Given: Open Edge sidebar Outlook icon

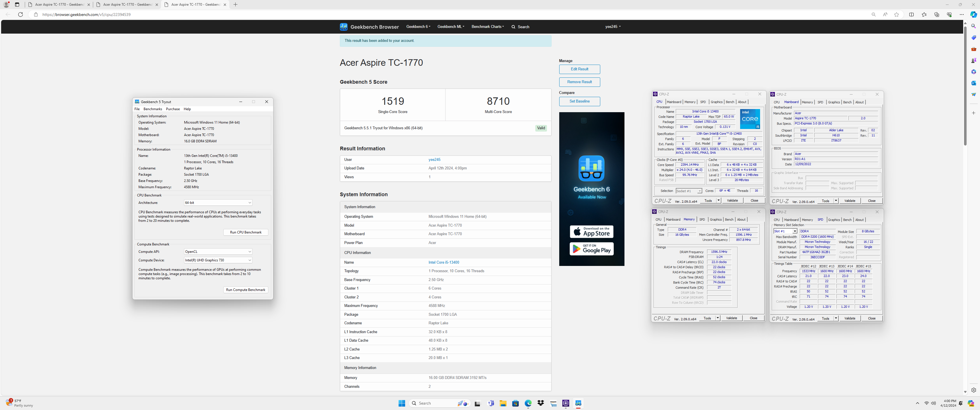Looking at the screenshot, I should pos(973,83).
